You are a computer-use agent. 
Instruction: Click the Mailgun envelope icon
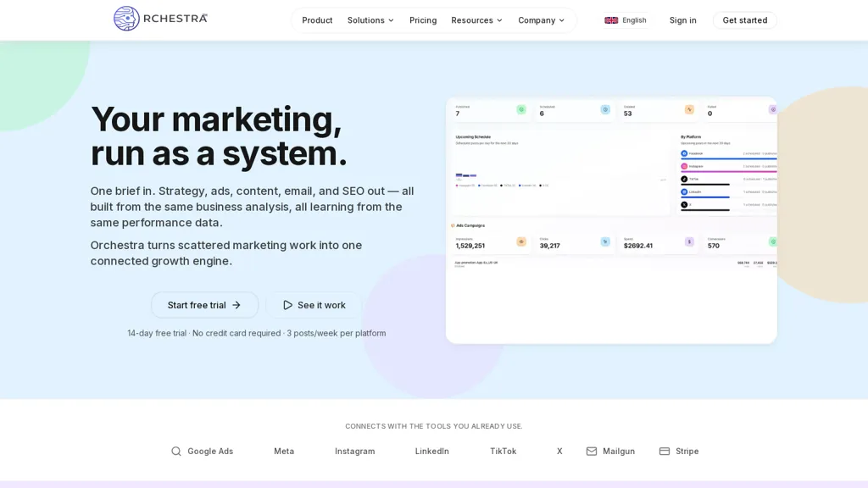click(x=591, y=452)
